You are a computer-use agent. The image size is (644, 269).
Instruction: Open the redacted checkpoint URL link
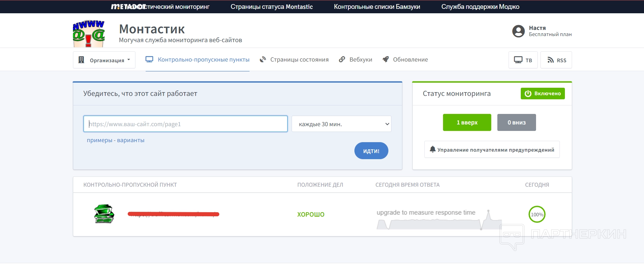tap(173, 214)
